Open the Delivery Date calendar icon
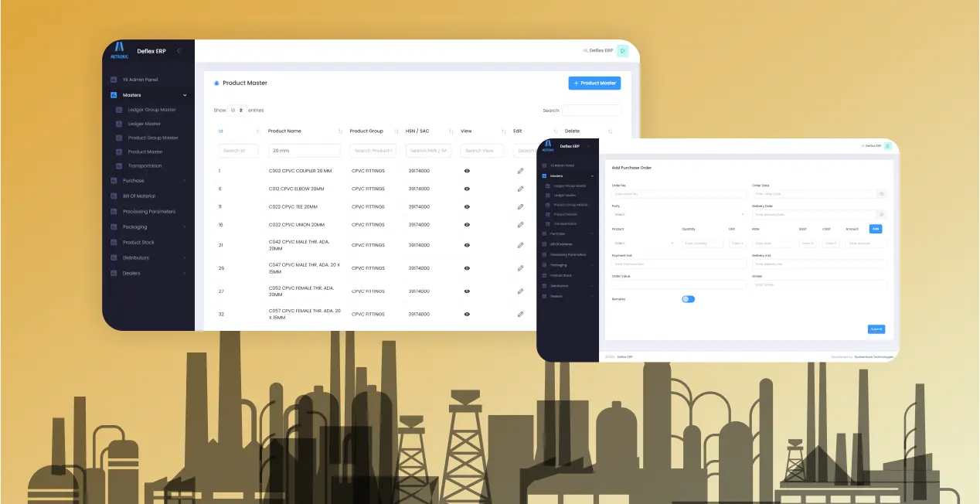Viewport: 980px width, 504px height. 882,214
